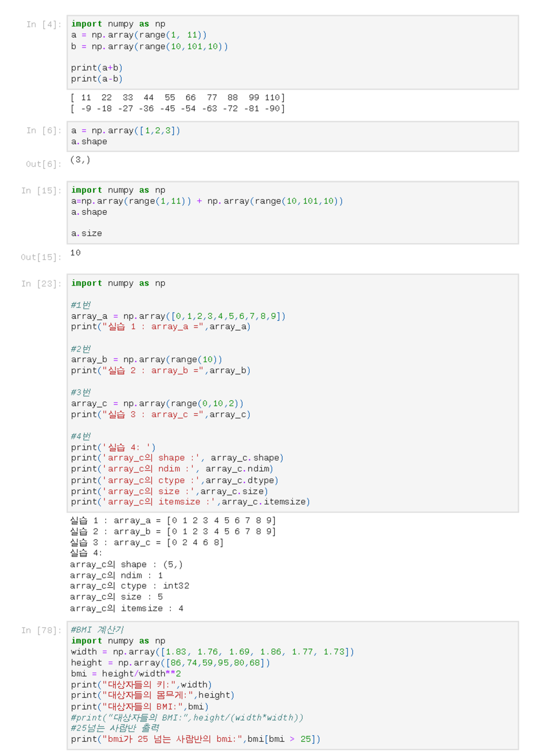Click the 'array_b = np.array(range(10))' line
The height and width of the screenshot is (756, 534).
tap(146, 359)
